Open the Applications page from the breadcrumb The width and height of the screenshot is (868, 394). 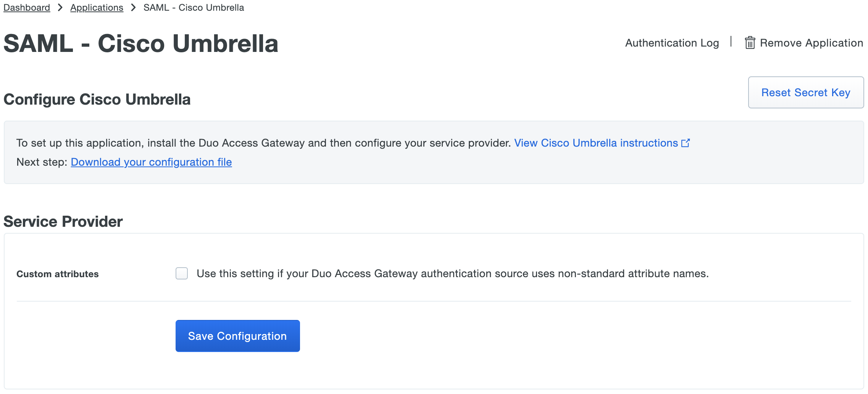coord(97,7)
